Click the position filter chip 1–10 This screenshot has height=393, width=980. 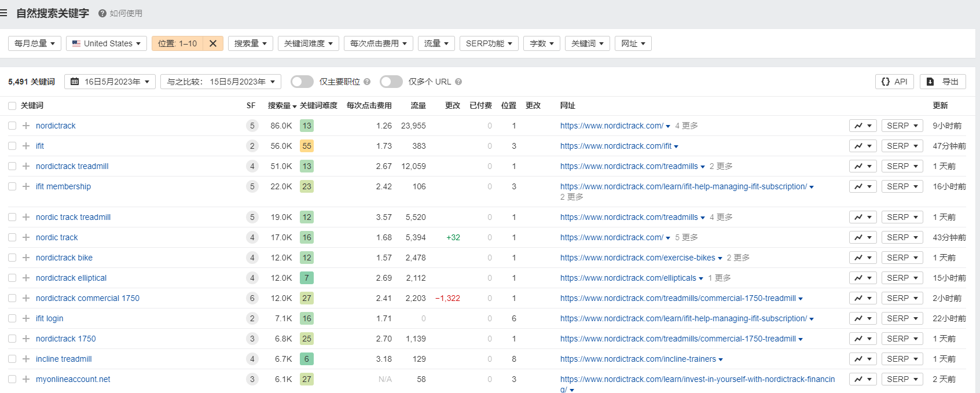[177, 43]
